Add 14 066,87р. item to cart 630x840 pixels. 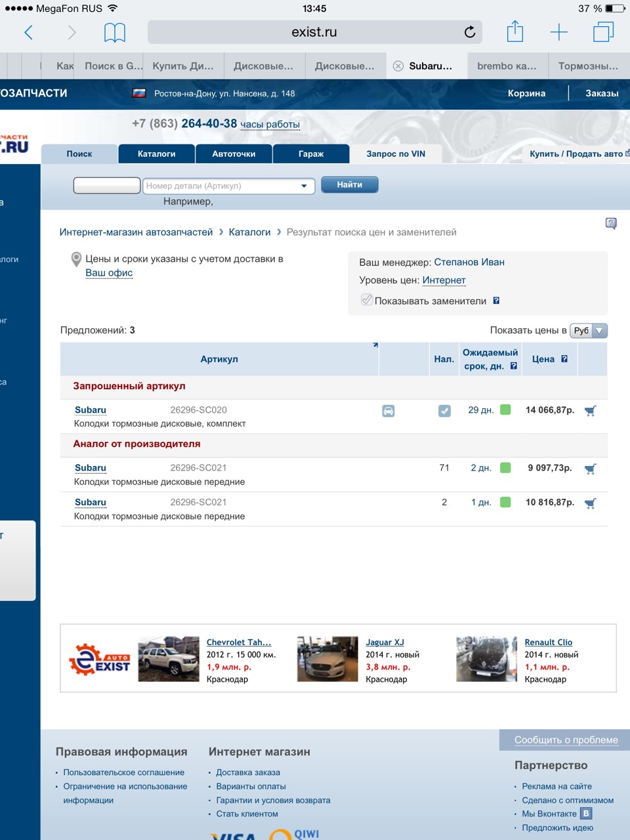pyautogui.click(x=591, y=411)
